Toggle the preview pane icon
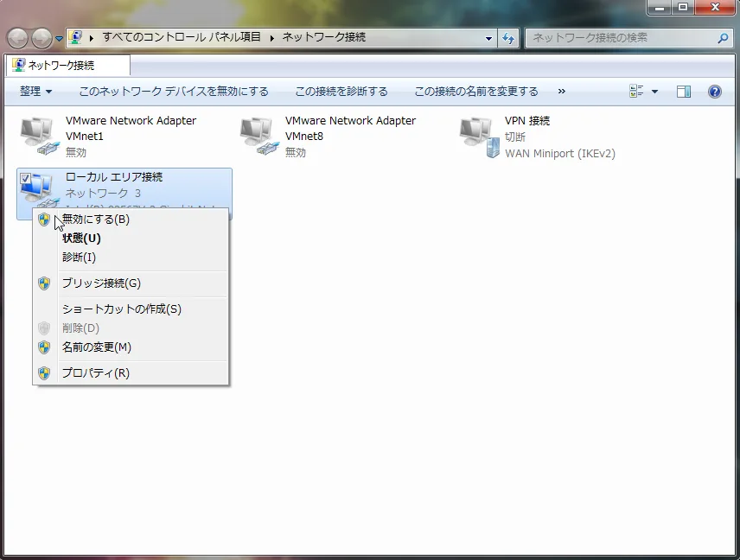Viewport: 740px width, 560px height. (x=683, y=91)
